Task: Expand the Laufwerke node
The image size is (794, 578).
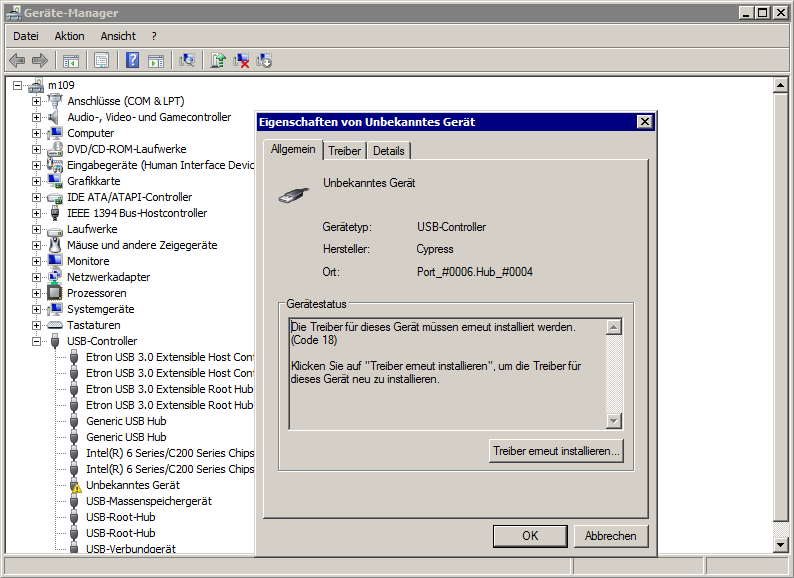Action: 36,229
